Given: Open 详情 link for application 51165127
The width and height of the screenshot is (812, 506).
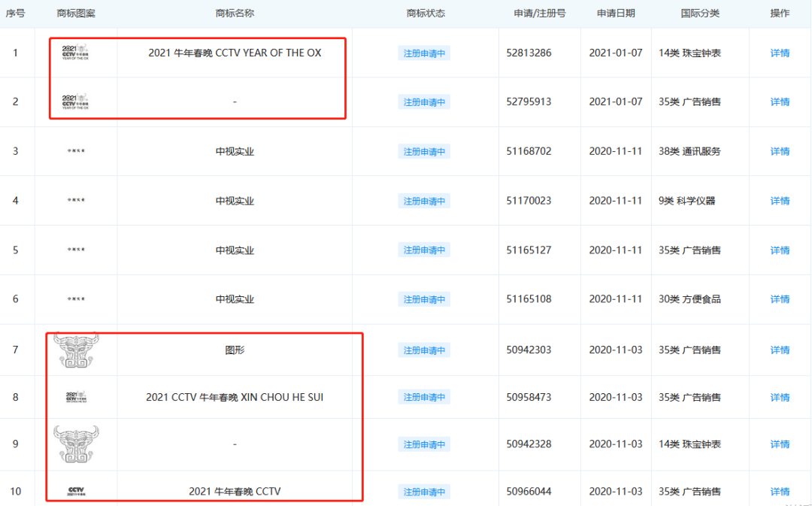Looking at the screenshot, I should [780, 250].
